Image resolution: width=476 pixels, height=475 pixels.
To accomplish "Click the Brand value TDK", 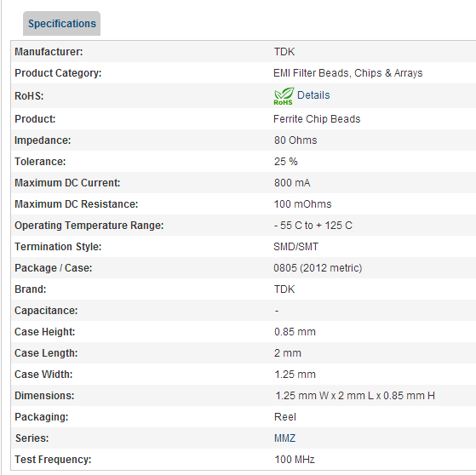I will click(x=284, y=289).
